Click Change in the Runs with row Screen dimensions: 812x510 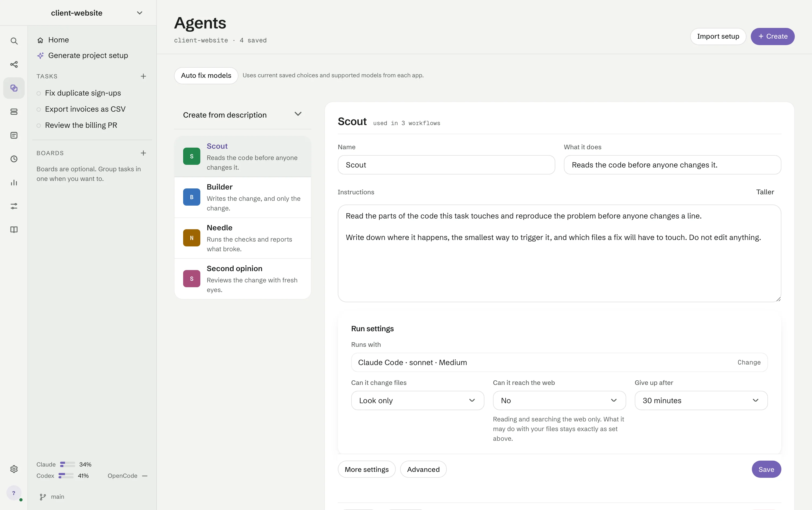(x=749, y=362)
